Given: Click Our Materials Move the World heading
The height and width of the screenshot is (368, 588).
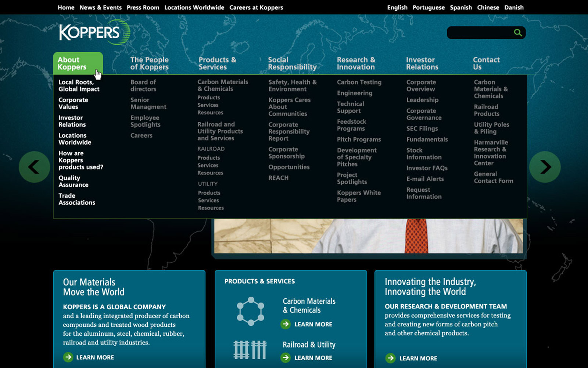Looking at the screenshot, I should 94,287.
